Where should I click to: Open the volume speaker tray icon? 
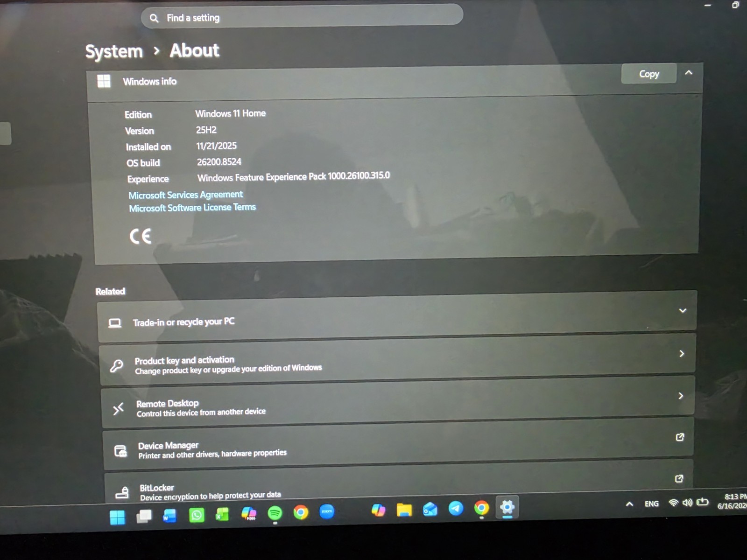click(687, 503)
